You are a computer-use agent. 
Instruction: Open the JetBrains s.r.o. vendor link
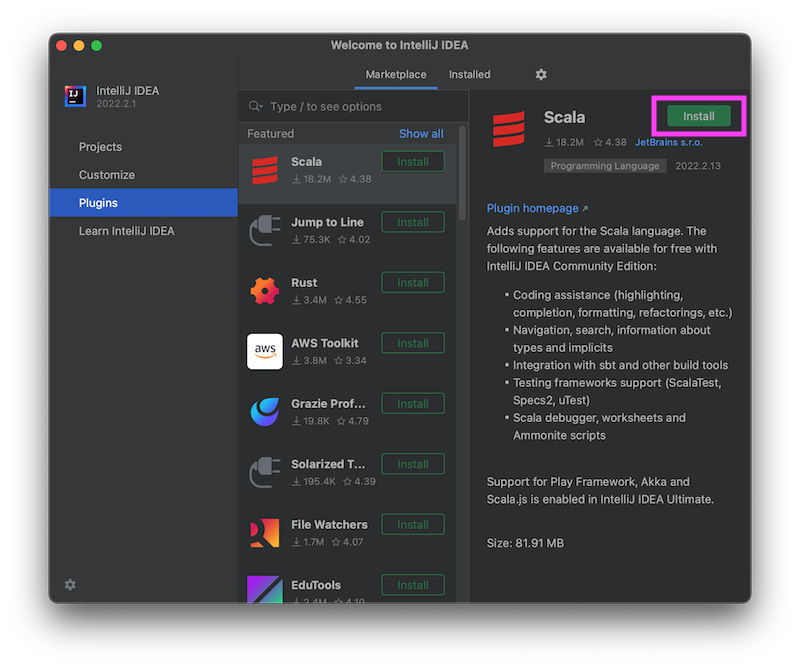[x=668, y=142]
